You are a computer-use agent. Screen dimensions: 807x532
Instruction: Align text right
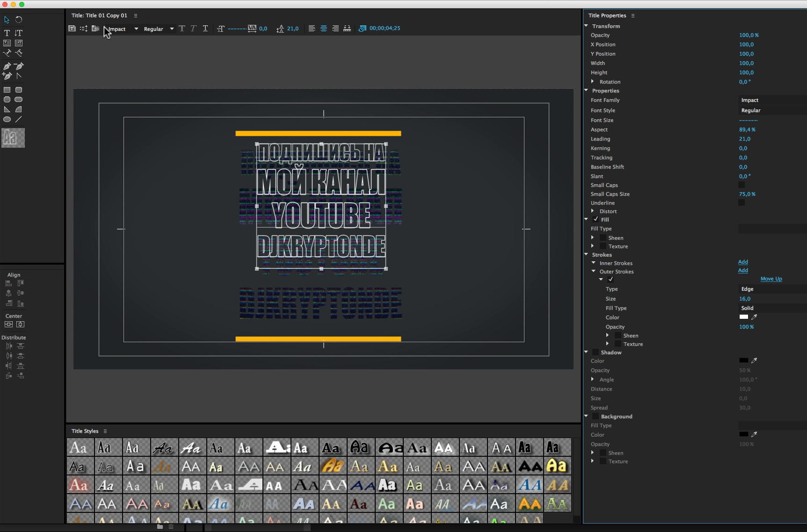click(335, 29)
